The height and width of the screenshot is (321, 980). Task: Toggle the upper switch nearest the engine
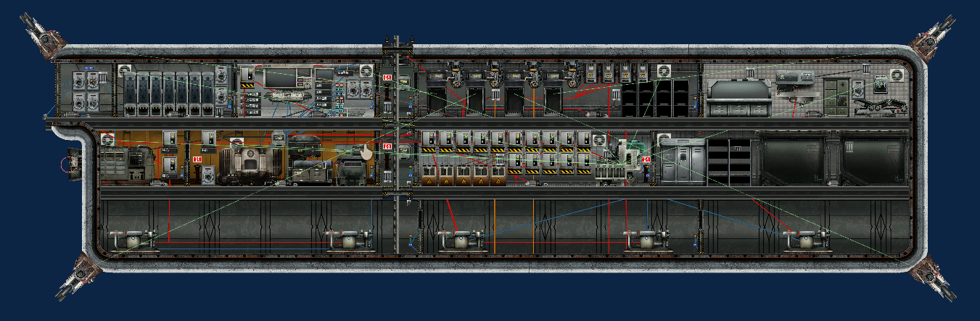click(170, 138)
